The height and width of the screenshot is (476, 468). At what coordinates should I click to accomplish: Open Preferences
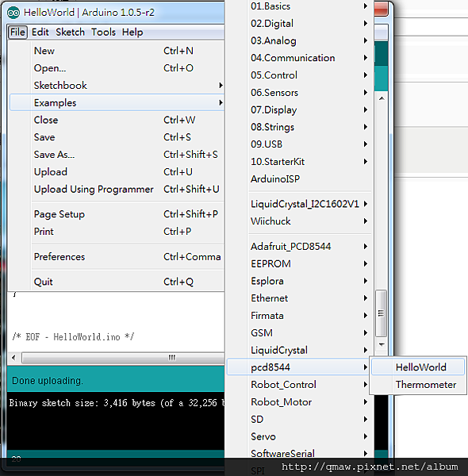[117, 257]
